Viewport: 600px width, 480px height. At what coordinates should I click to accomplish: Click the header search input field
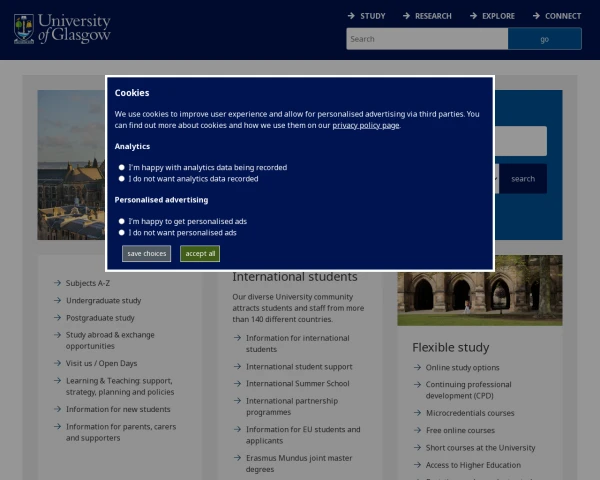coord(427,39)
